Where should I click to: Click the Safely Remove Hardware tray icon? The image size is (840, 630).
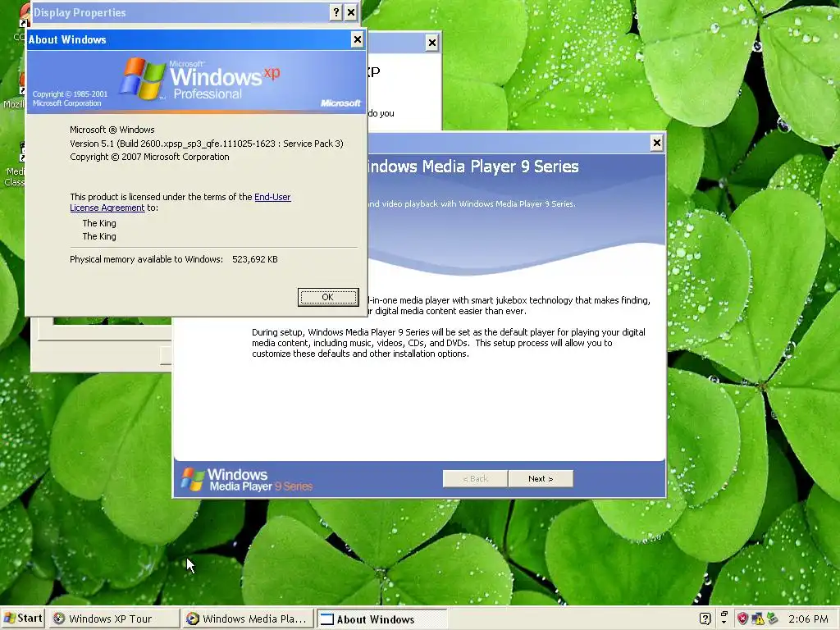pos(771,619)
